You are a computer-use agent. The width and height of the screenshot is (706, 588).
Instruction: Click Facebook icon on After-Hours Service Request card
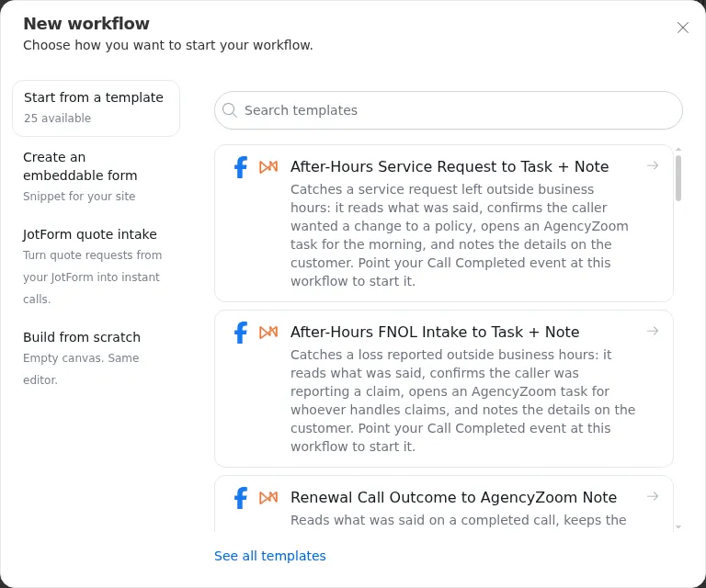click(x=241, y=167)
